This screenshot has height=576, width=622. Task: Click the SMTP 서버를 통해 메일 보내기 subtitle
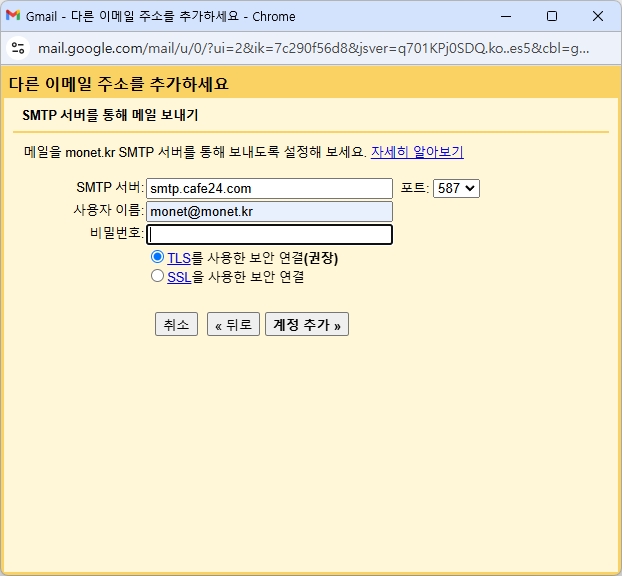coord(110,115)
